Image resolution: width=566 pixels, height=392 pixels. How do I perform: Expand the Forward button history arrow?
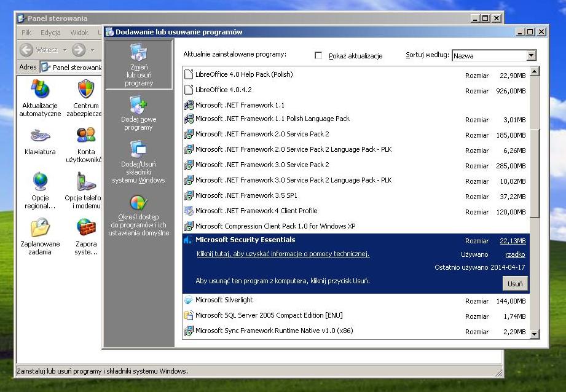[x=92, y=50]
